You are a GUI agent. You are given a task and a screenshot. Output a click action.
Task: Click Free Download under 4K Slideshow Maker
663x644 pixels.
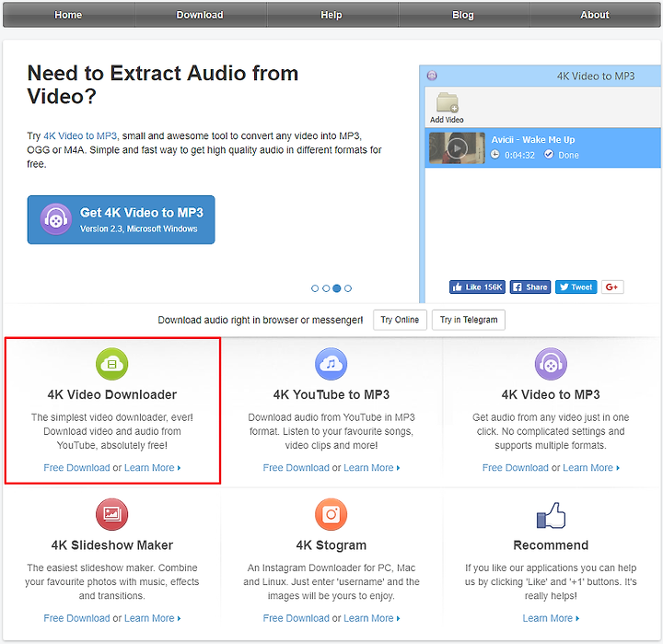76,618
